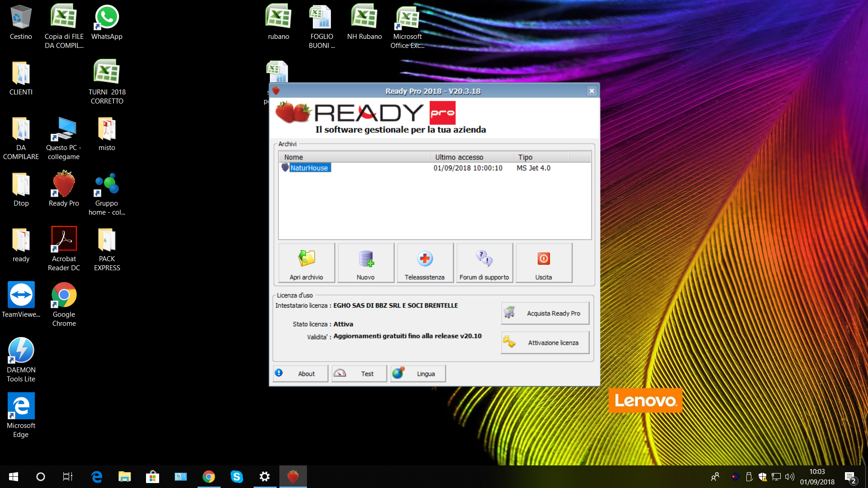Select the TeamViewer desktop icon
Image resolution: width=868 pixels, height=488 pixels.
[x=21, y=300]
